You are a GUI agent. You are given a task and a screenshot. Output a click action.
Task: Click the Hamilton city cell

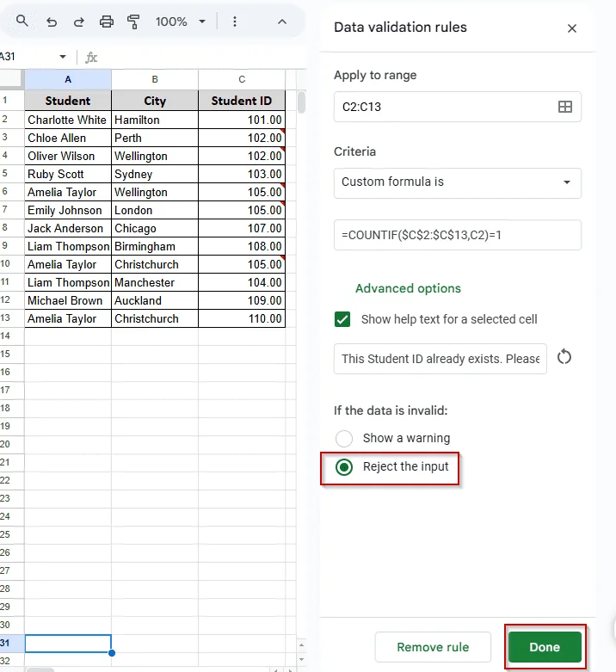point(155,120)
